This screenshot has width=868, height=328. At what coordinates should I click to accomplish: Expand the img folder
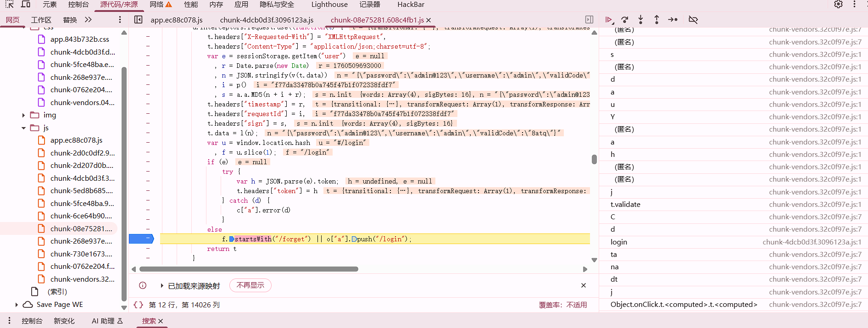pyautogui.click(x=24, y=115)
